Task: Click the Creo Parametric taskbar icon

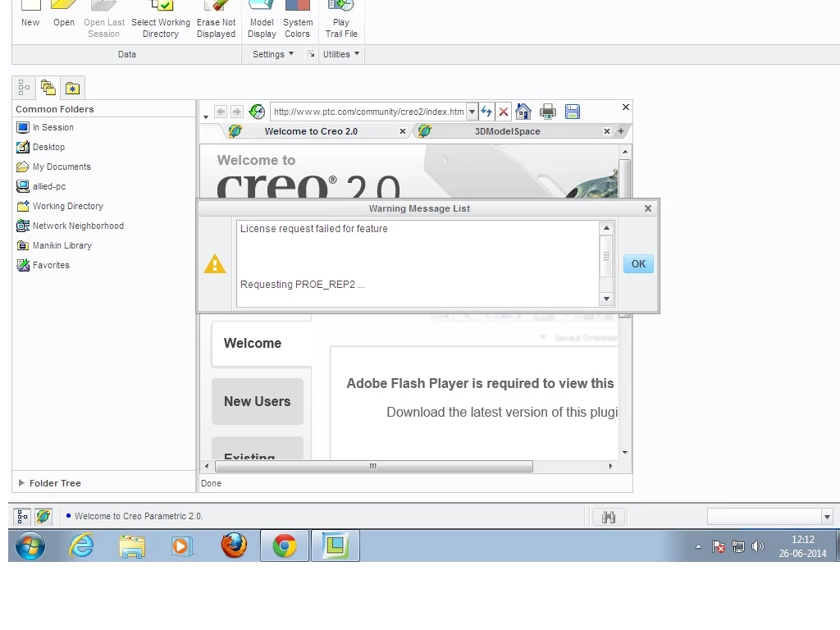Action: coord(336,546)
